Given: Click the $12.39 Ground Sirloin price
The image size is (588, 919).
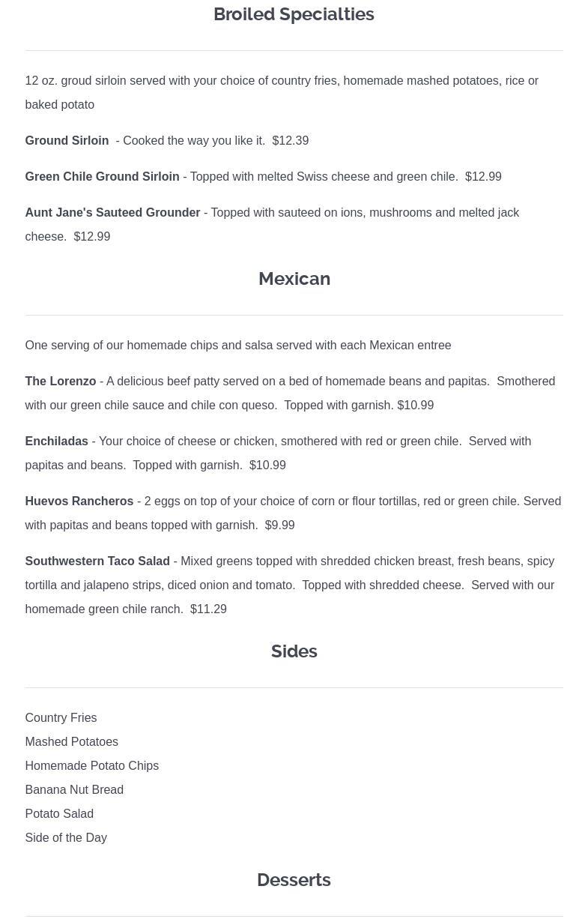Looking at the screenshot, I should (x=291, y=141).
